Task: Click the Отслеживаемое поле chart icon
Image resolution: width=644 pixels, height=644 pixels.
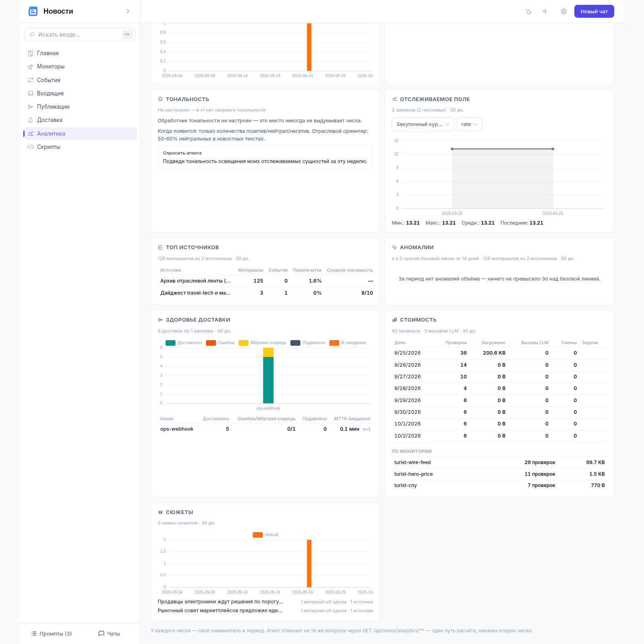Action: [394, 99]
